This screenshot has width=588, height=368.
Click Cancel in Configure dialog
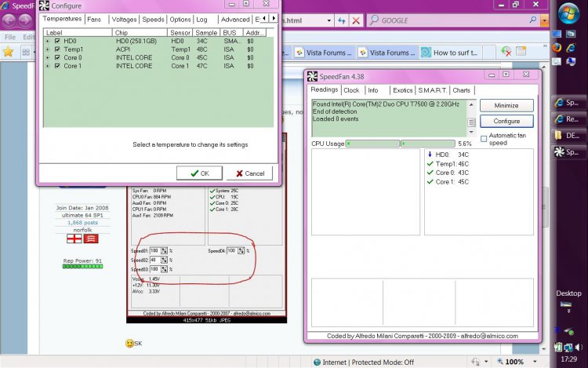pos(250,173)
